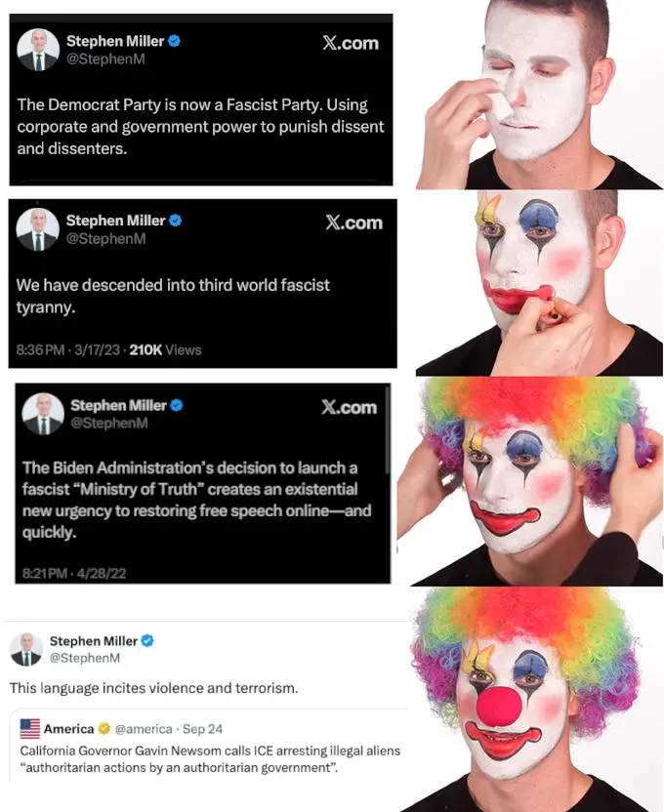Viewport: 664px width, 812px height.
Task: Open the avatar on the 'incites violence' tweet
Action: click(x=26, y=649)
